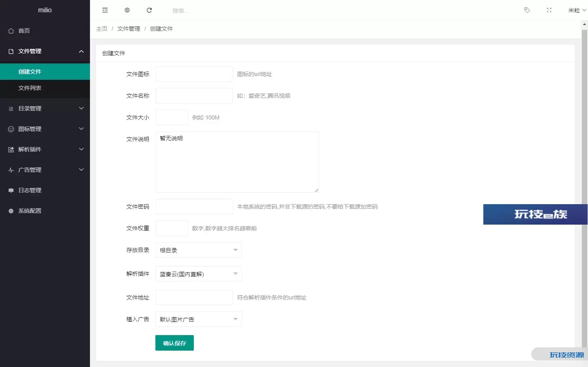
Task: Focus the 文件密码 input field
Action: [x=194, y=207]
